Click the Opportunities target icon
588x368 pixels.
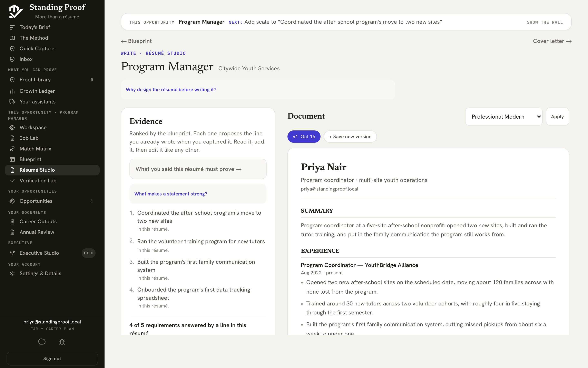coord(12,201)
